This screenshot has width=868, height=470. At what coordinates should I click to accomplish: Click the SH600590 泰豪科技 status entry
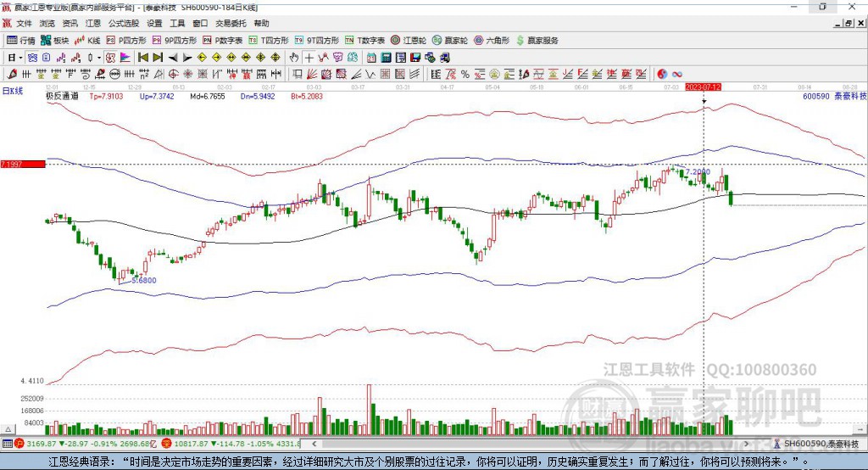click(x=817, y=444)
